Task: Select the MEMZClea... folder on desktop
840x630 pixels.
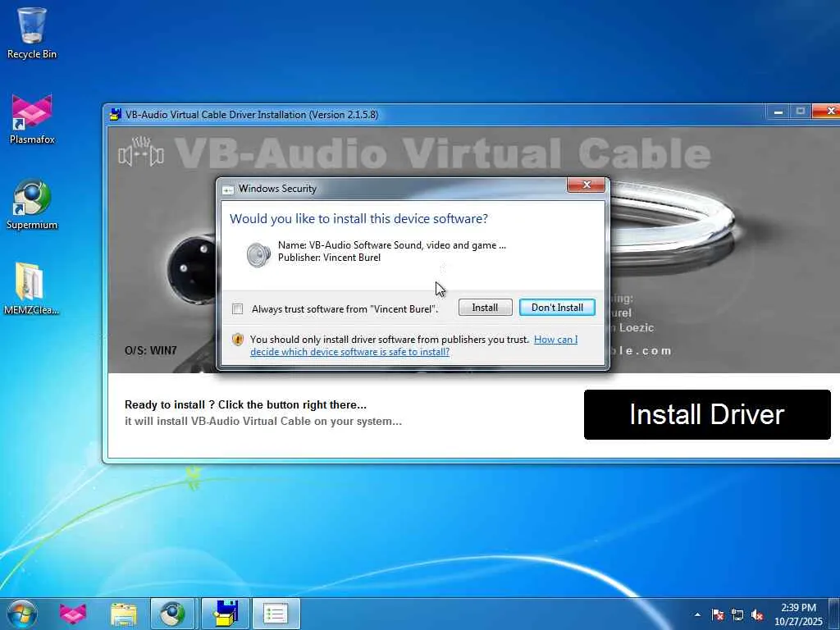Action: 31,290
